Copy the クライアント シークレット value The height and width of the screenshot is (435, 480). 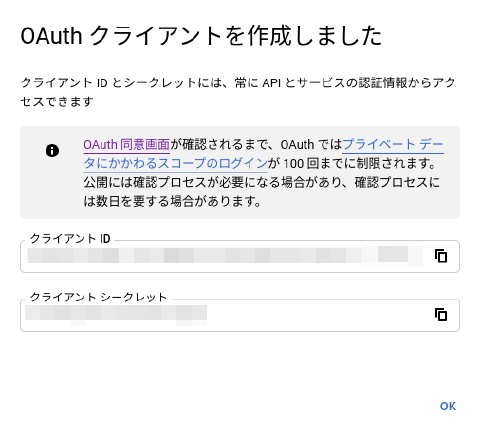441,315
